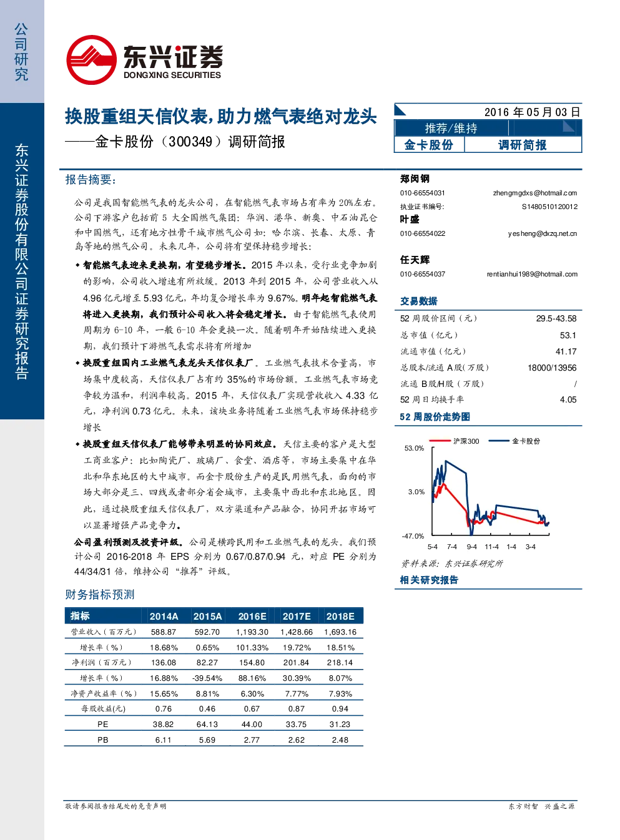The width and height of the screenshot is (620, 840).
Task: Click email rentianhui1989@hotmail.com
Action: coord(532,274)
